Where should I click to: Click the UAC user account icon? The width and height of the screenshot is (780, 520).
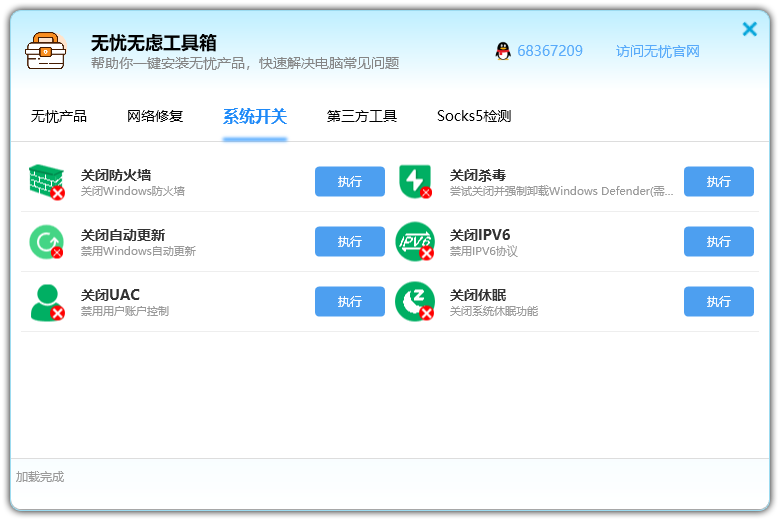tap(47, 302)
